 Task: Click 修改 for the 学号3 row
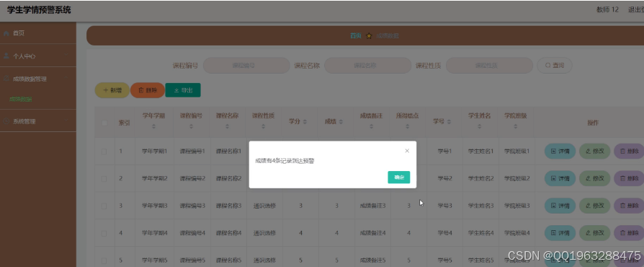[x=595, y=206]
